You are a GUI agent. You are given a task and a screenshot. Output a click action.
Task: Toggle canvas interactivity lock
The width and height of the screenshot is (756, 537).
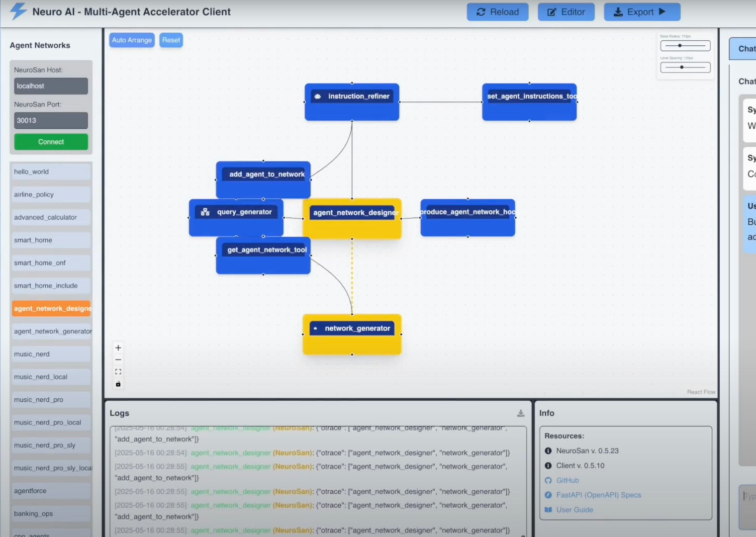point(118,383)
